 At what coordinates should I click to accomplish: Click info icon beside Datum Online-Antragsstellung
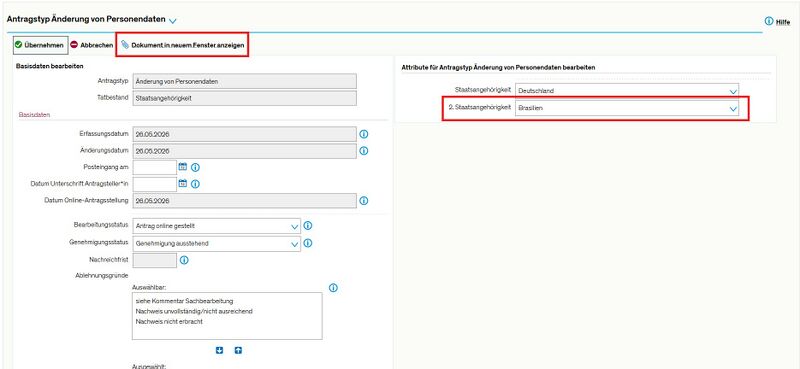click(x=364, y=201)
